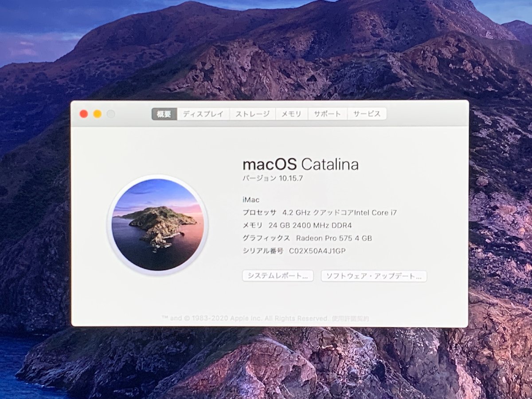
Task: Switch to the メモリ tab
Action: coord(292,114)
